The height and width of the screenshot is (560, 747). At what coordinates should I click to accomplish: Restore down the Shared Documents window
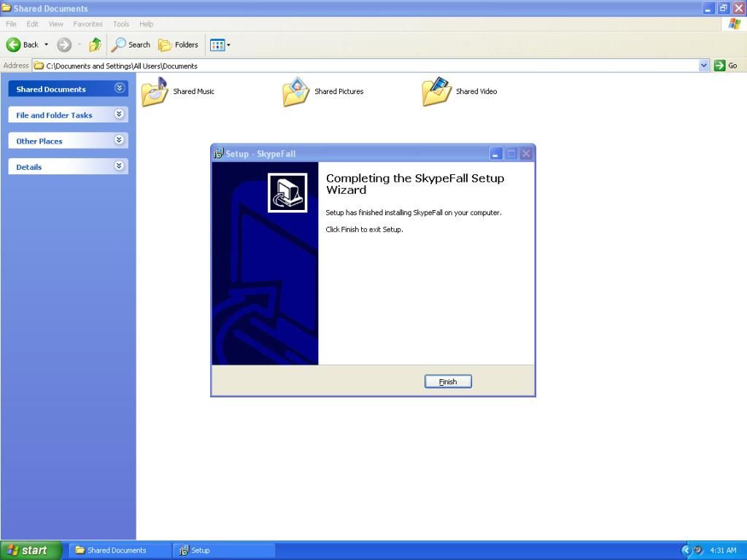point(724,8)
